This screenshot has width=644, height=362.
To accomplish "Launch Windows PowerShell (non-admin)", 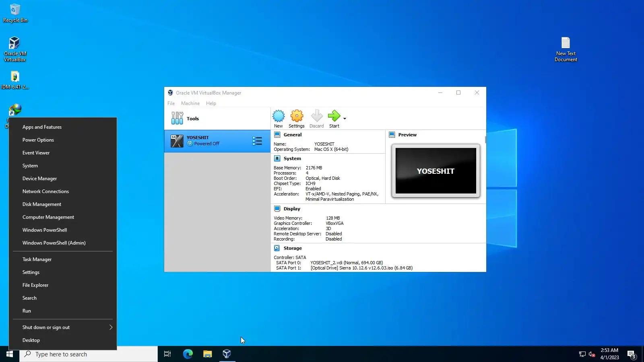I will pyautogui.click(x=63, y=230).
